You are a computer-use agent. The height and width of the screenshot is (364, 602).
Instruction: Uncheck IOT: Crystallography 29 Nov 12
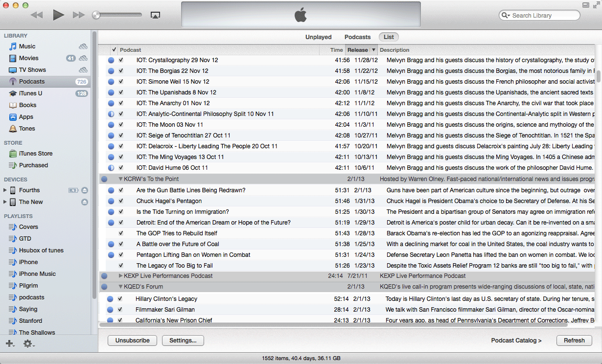[121, 60]
